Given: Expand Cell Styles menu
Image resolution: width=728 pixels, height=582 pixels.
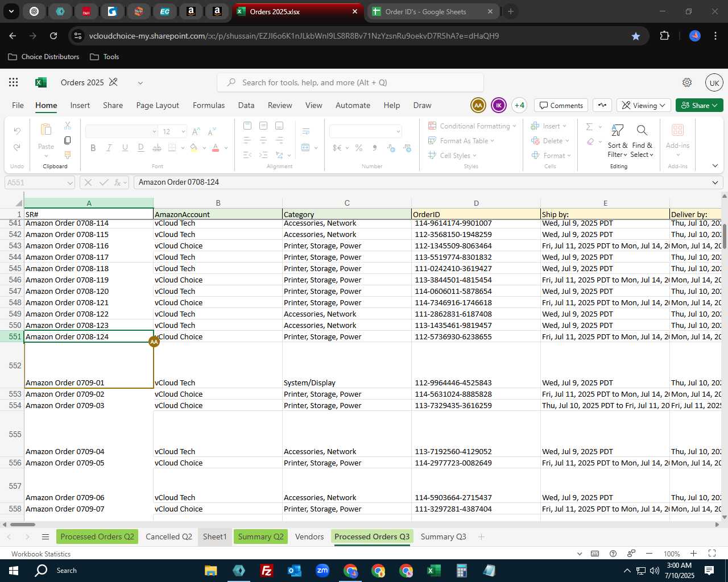Looking at the screenshot, I should pos(452,156).
